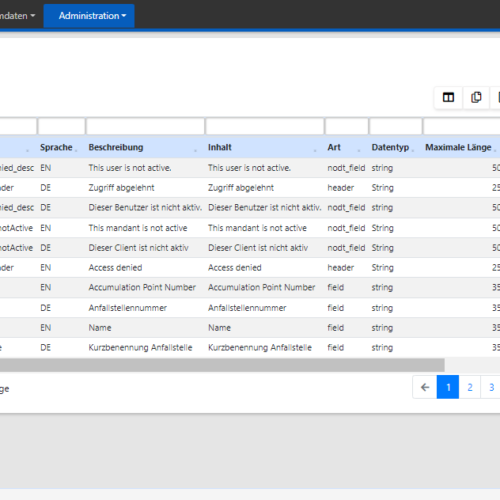Select 'This user is not active.' Beschreibung cell
Viewport: 500px width, 500px height.
pos(130,168)
